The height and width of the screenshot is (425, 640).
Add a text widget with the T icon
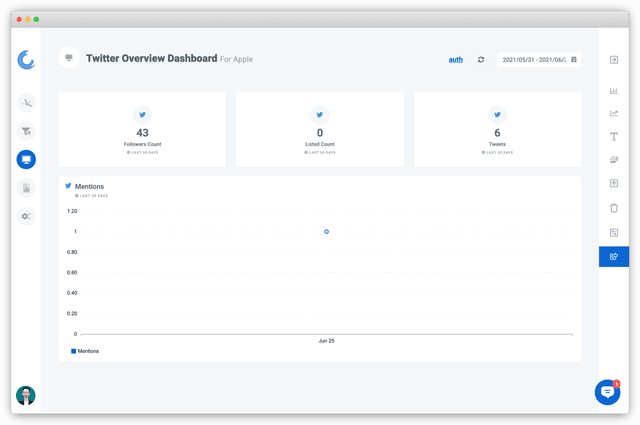pos(613,136)
